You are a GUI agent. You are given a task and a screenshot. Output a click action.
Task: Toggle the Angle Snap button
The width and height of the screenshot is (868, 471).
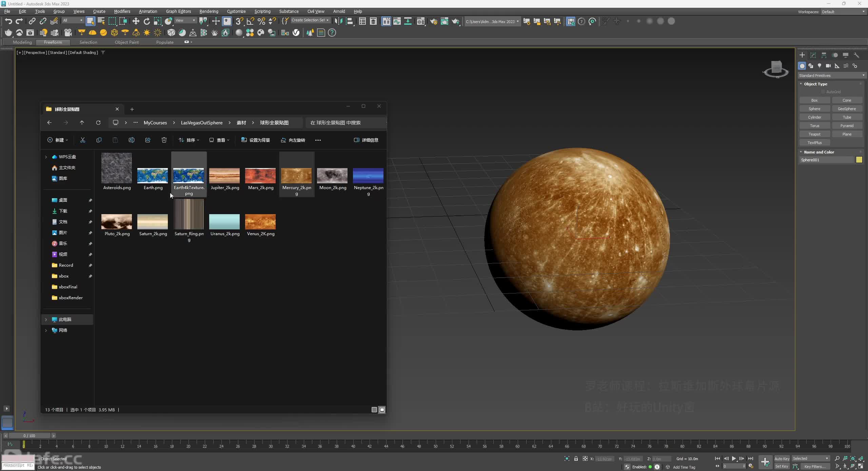coord(250,21)
